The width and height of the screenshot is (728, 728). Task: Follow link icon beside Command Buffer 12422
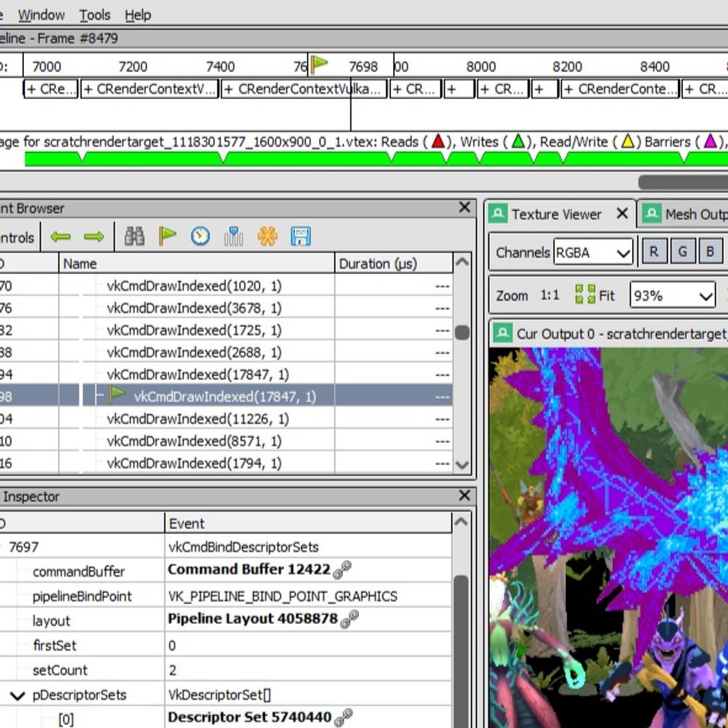(x=342, y=570)
